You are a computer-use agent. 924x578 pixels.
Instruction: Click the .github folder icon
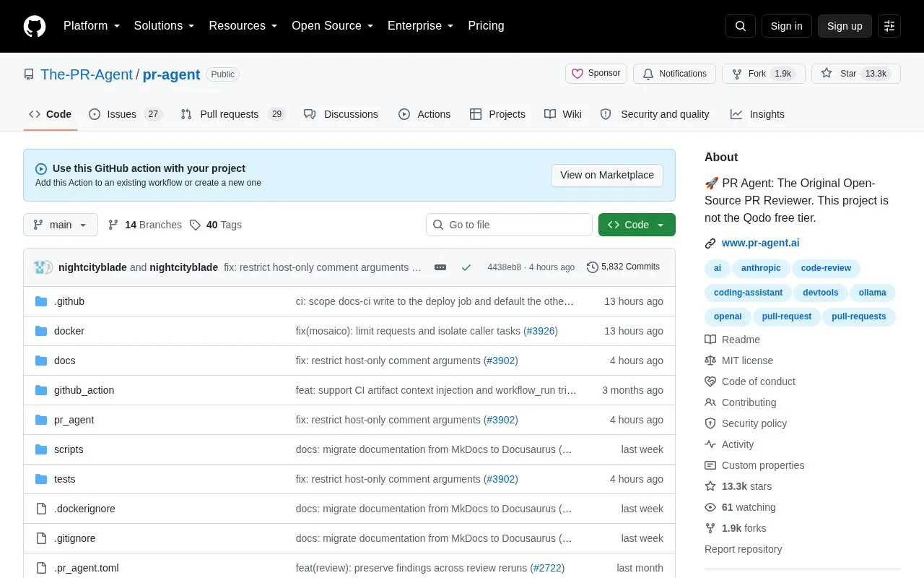click(41, 301)
